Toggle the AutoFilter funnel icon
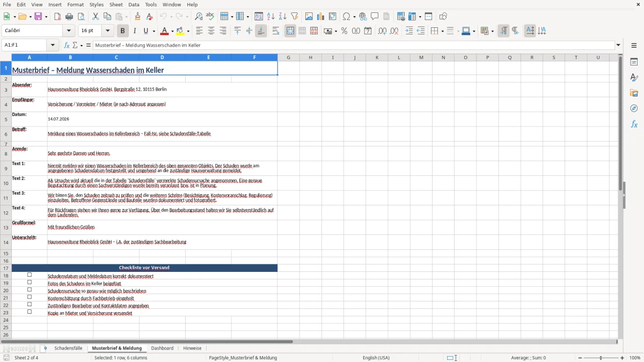The width and height of the screenshot is (644, 362). coord(294,17)
